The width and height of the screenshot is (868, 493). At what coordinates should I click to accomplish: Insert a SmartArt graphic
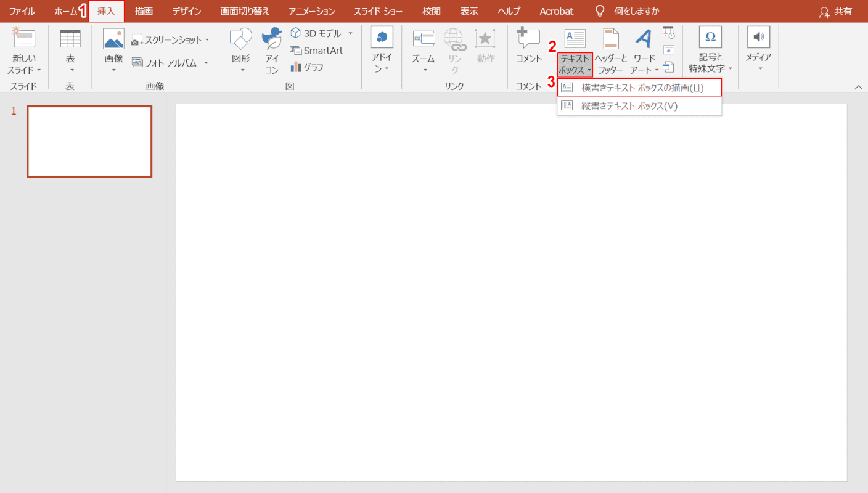[x=316, y=51]
